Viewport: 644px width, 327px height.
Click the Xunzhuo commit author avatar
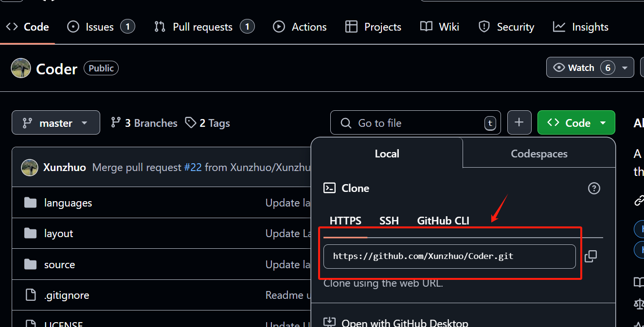(30, 168)
